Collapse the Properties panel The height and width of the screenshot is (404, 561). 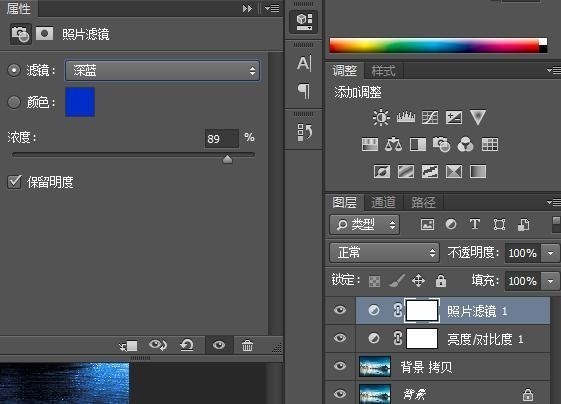point(247,8)
